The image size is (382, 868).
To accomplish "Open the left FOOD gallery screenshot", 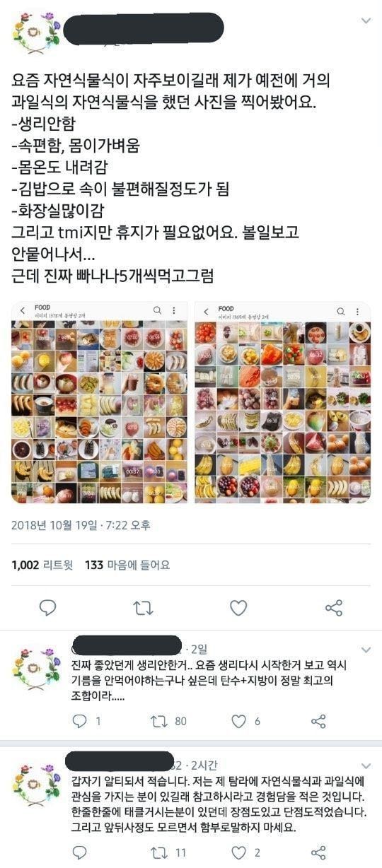I will 100,403.
